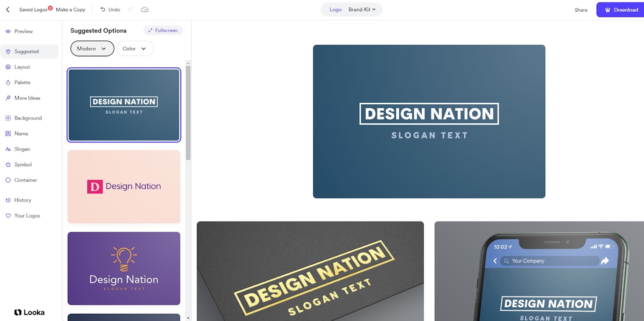Open More Ideas in the sidebar
This screenshot has width=644, height=321.
[x=30, y=98]
